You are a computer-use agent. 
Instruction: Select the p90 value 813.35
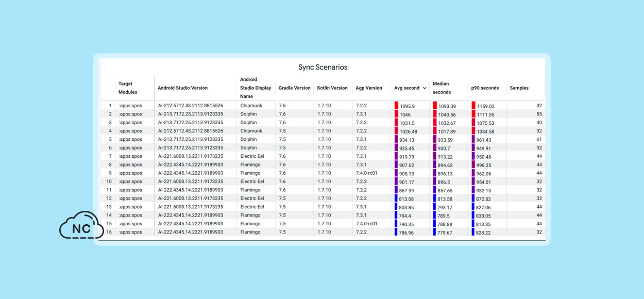[x=484, y=224]
